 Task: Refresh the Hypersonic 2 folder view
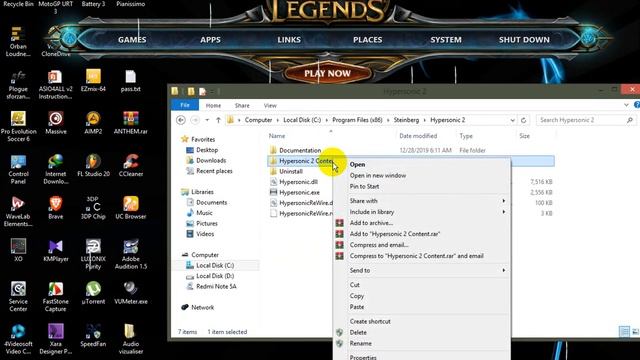(523, 120)
